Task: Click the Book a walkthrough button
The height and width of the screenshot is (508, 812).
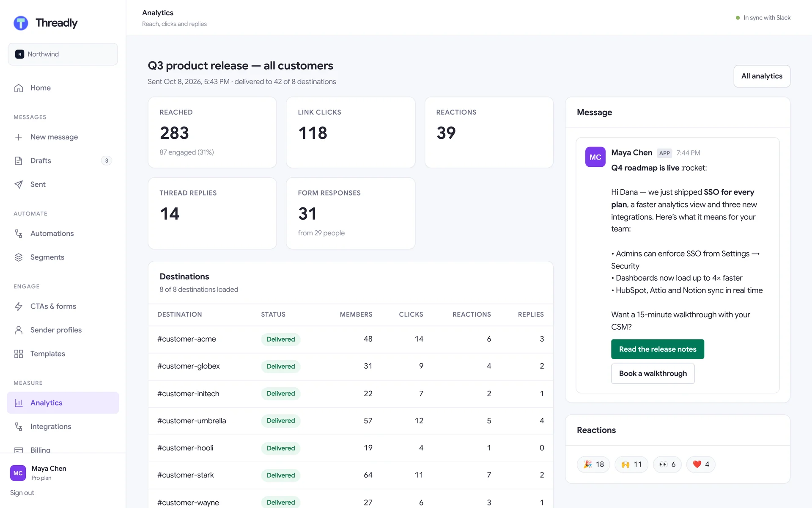Action: point(653,374)
